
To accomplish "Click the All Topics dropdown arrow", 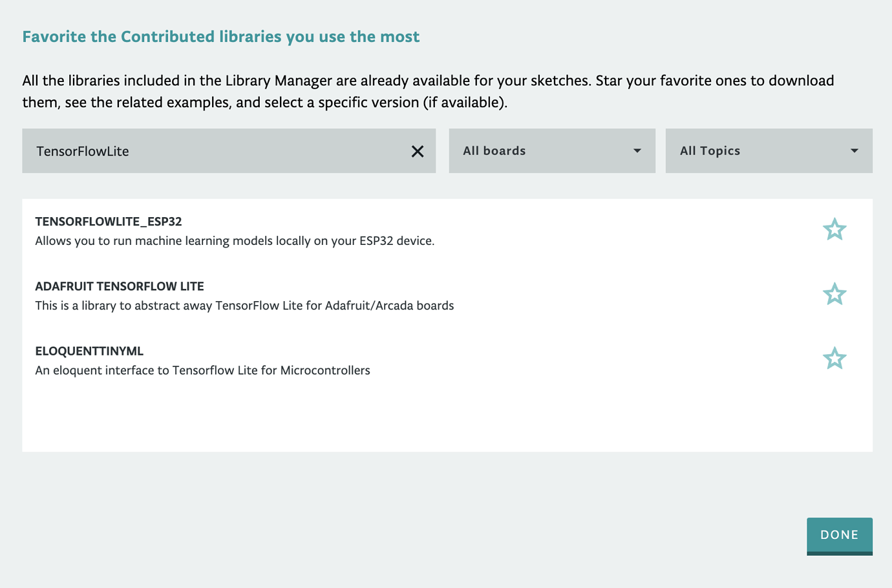I will click(854, 151).
